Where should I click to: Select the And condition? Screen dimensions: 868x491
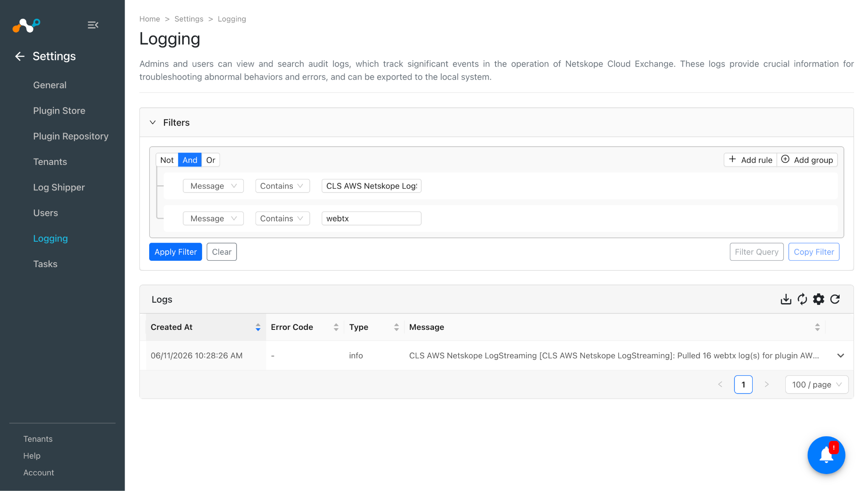[x=190, y=160]
